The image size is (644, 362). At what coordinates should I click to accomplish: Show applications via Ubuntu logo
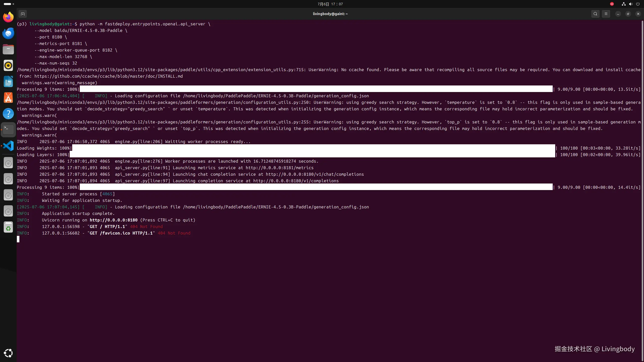[8, 353]
